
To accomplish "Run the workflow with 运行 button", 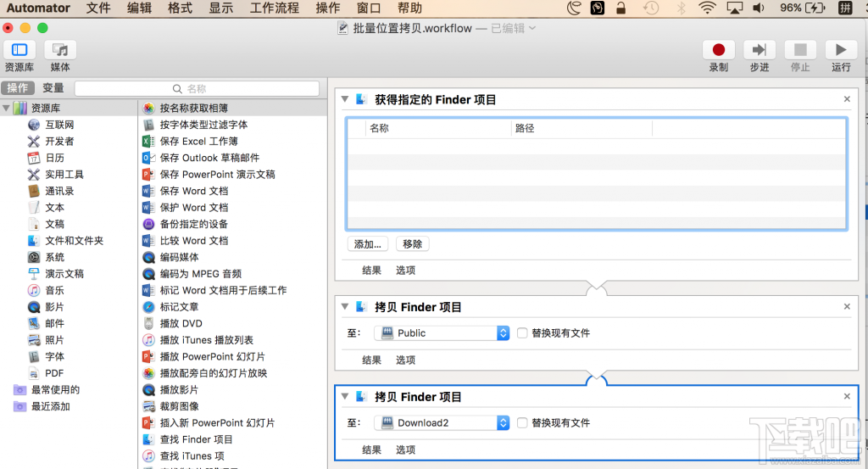I will click(x=841, y=50).
